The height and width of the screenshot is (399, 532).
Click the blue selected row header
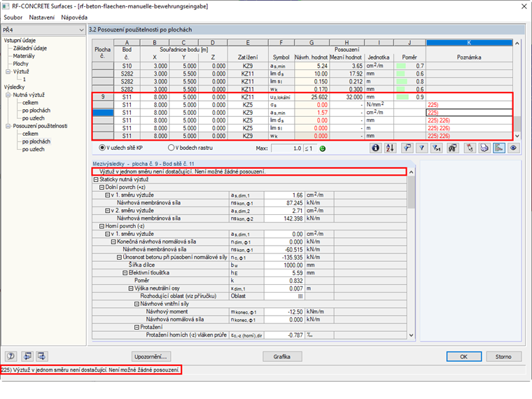tap(103, 113)
